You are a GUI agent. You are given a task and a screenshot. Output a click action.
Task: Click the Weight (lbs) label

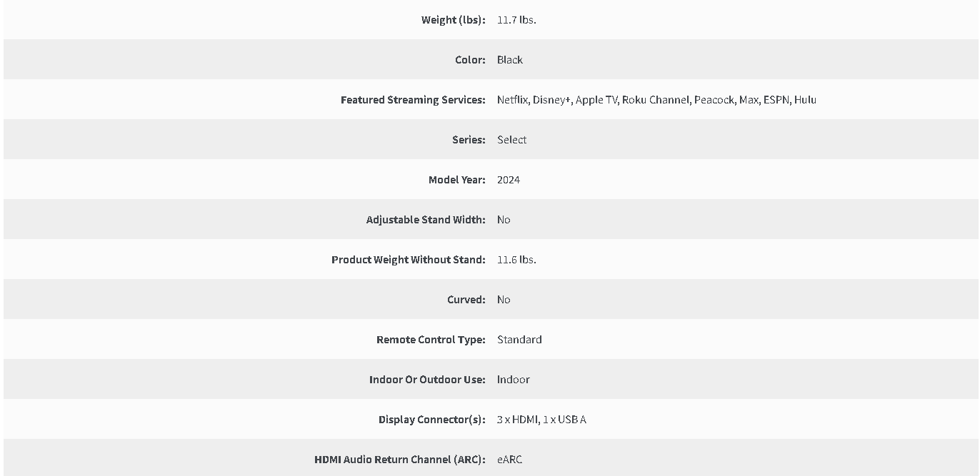click(x=454, y=20)
